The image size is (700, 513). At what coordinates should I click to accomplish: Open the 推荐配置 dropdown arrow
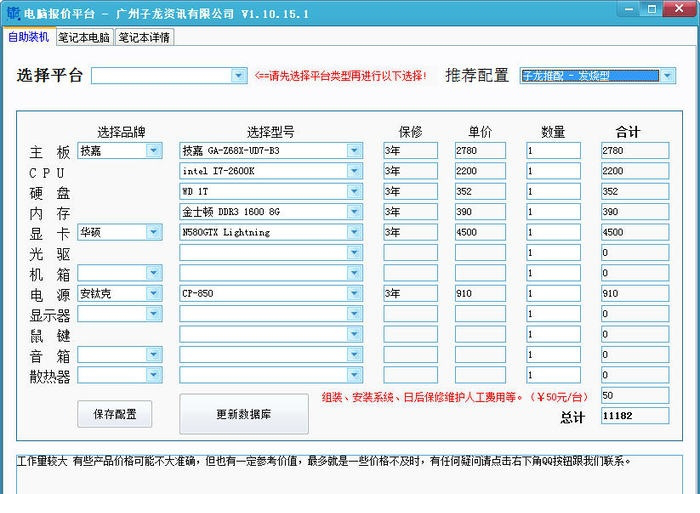point(667,76)
